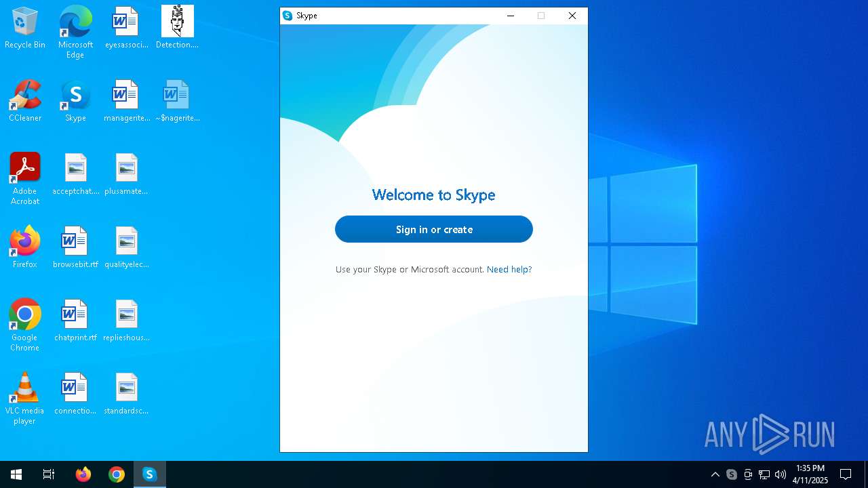Open the plusamate... image file
Image resolution: width=868 pixels, height=488 pixels.
coord(126,174)
